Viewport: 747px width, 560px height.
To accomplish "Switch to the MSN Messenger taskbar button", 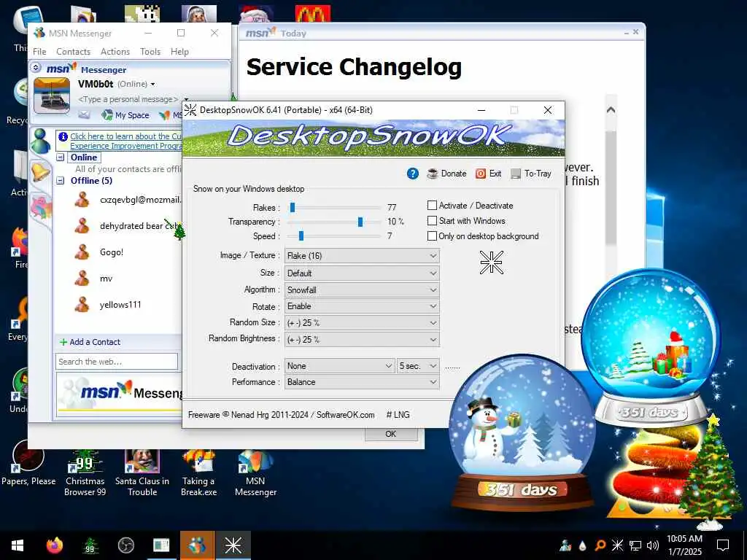I will click(x=197, y=545).
